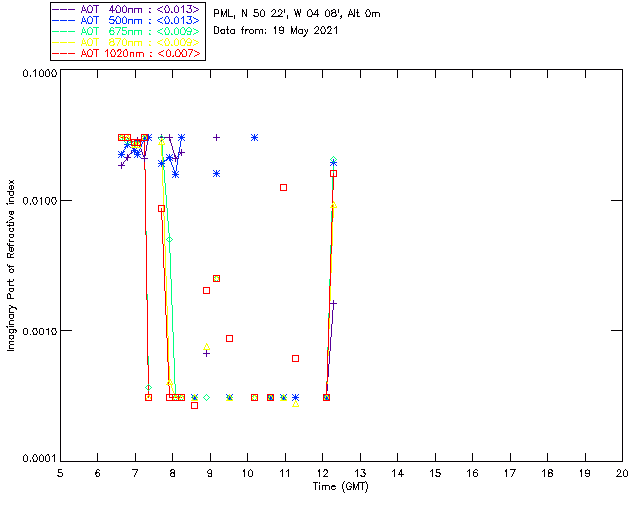Select the PML station location text
Screen dimensions: 640x512
pos(297,13)
